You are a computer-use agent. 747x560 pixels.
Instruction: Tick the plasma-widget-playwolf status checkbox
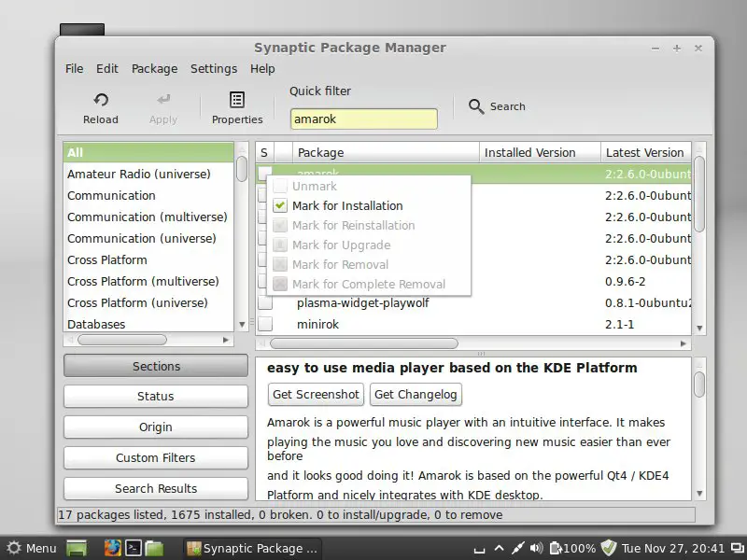(265, 302)
